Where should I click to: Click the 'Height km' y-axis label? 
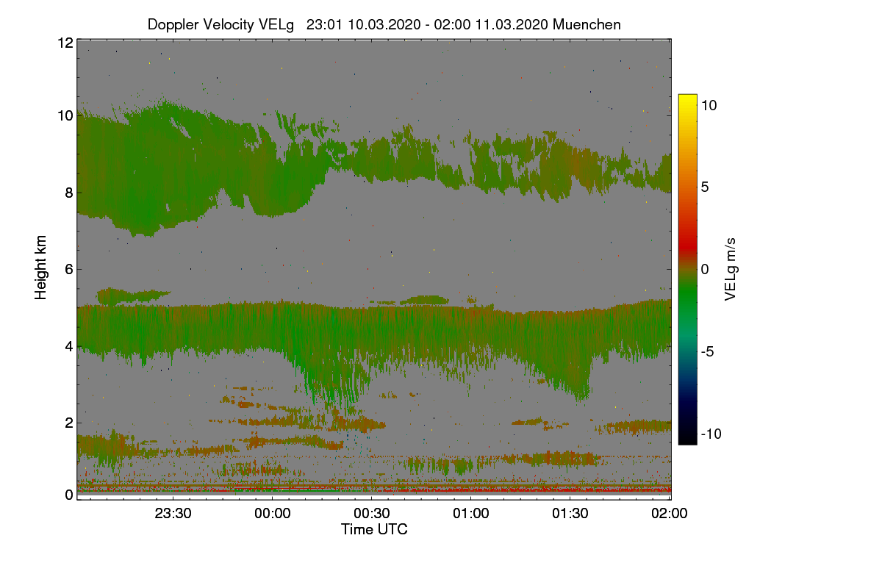tap(40, 268)
